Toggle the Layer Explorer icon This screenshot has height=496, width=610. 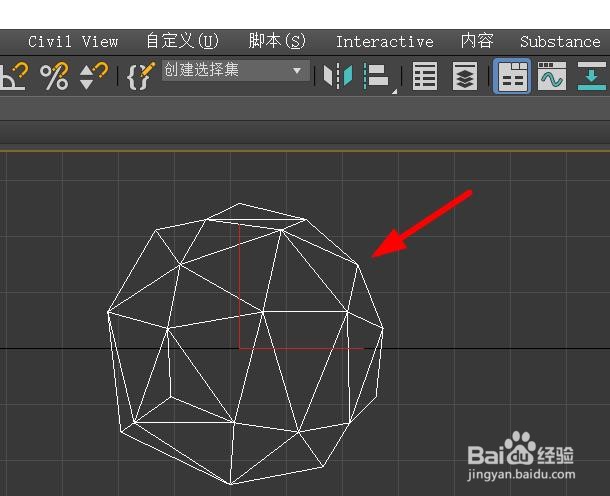pyautogui.click(x=465, y=76)
